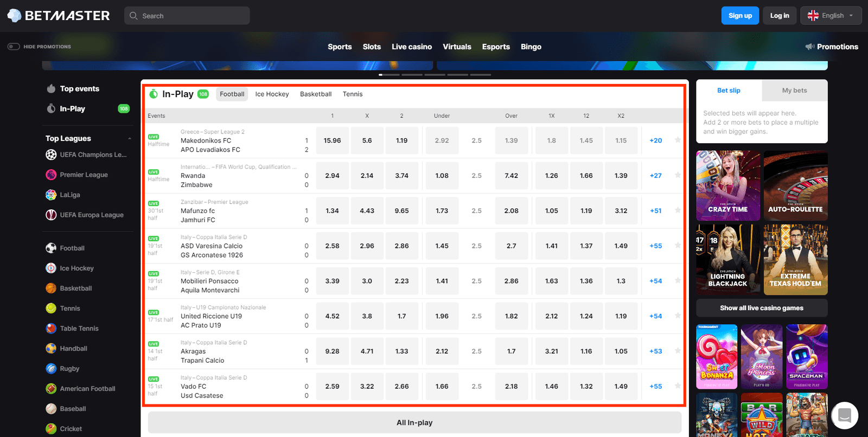
Task: Collapse the Top Leagues section
Action: 130,139
